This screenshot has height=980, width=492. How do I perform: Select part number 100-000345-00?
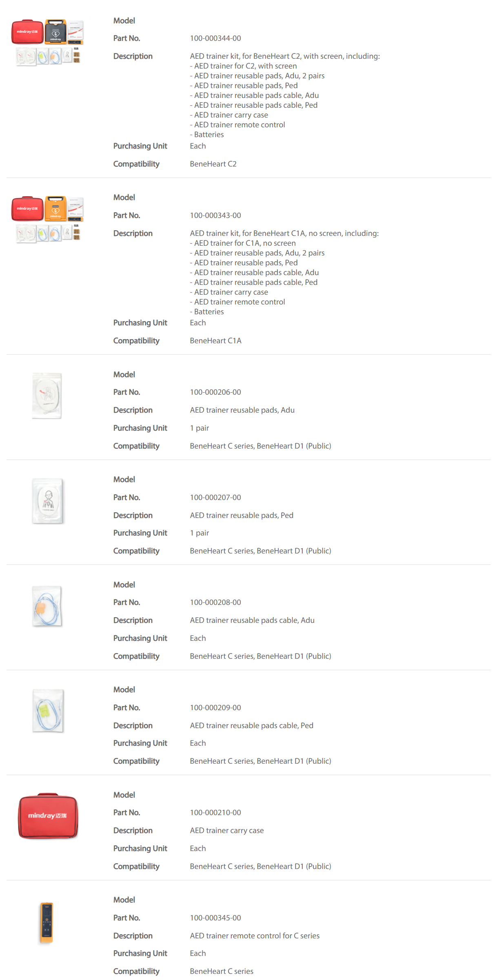[x=215, y=918]
